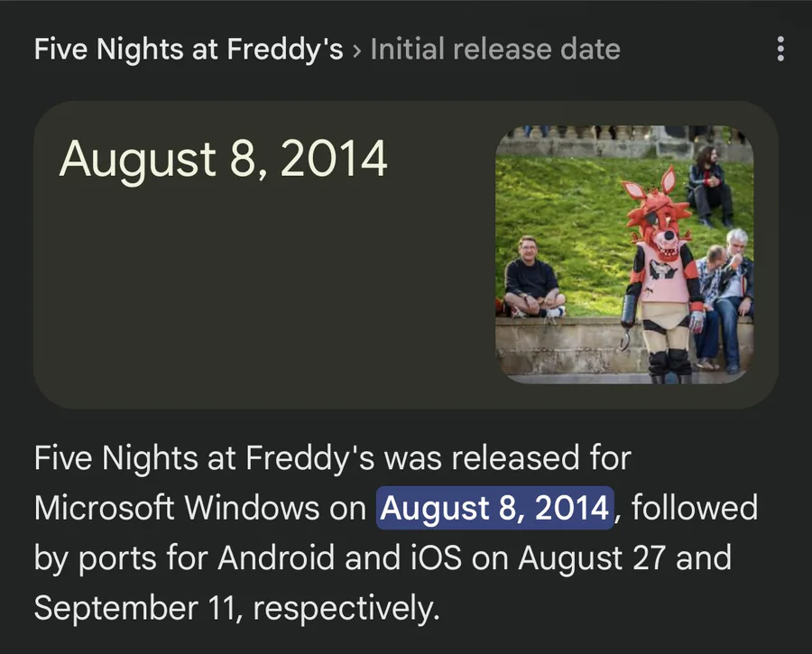The height and width of the screenshot is (654, 812).
Task: Click the two men seated on the right in the photo
Action: [x=724, y=298]
